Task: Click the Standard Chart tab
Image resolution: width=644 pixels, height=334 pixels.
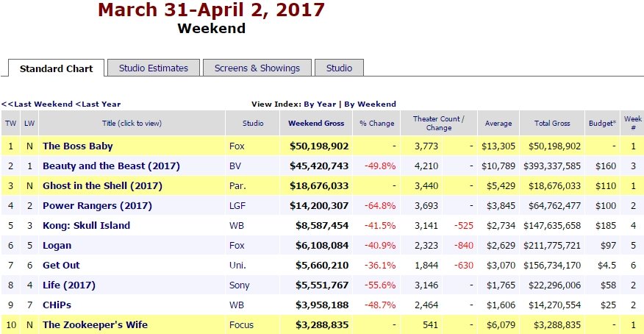Action: (x=57, y=68)
